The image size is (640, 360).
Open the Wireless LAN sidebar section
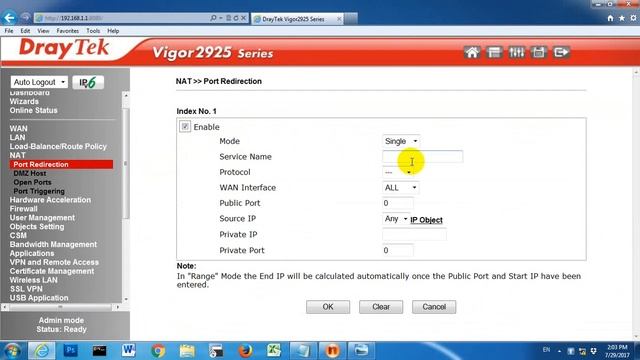(33, 280)
